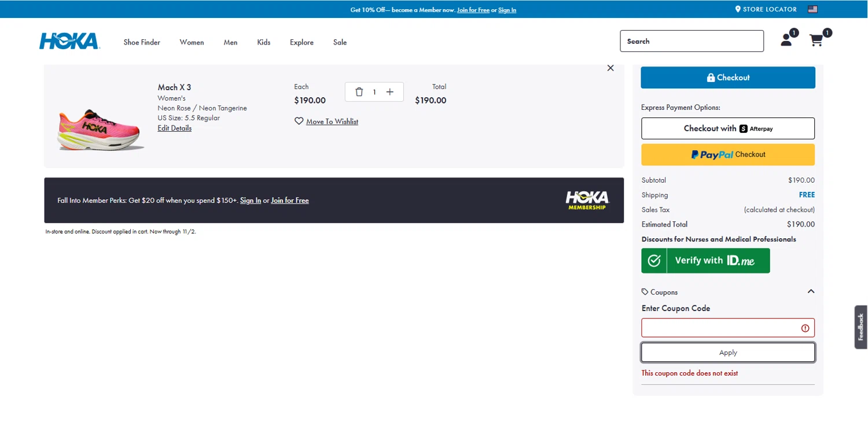Increase quantity with plus icon

tap(390, 92)
